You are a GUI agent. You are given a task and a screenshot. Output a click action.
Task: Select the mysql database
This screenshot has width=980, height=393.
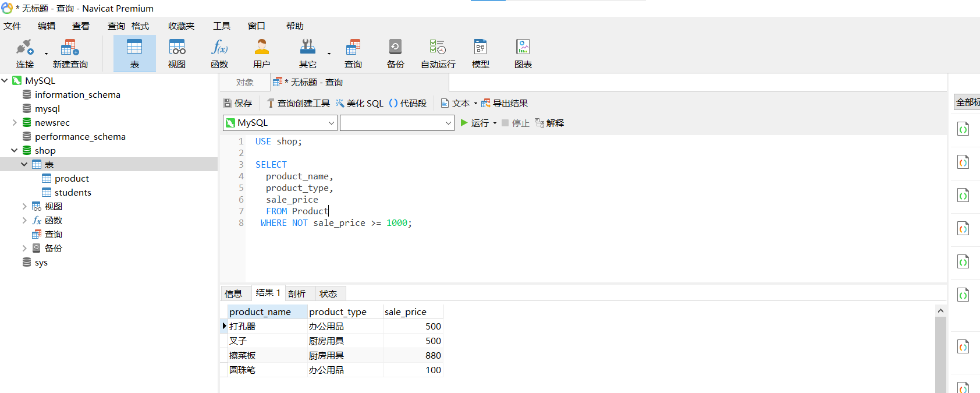point(47,108)
